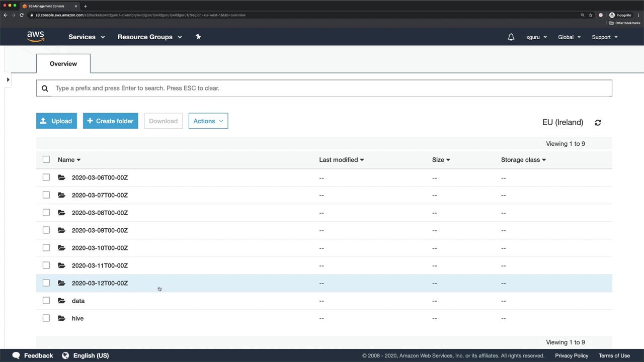Check the box for hive folder

(46, 318)
